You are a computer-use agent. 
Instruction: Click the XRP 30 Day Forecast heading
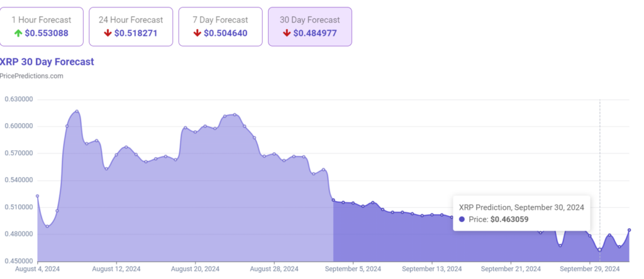coord(47,62)
